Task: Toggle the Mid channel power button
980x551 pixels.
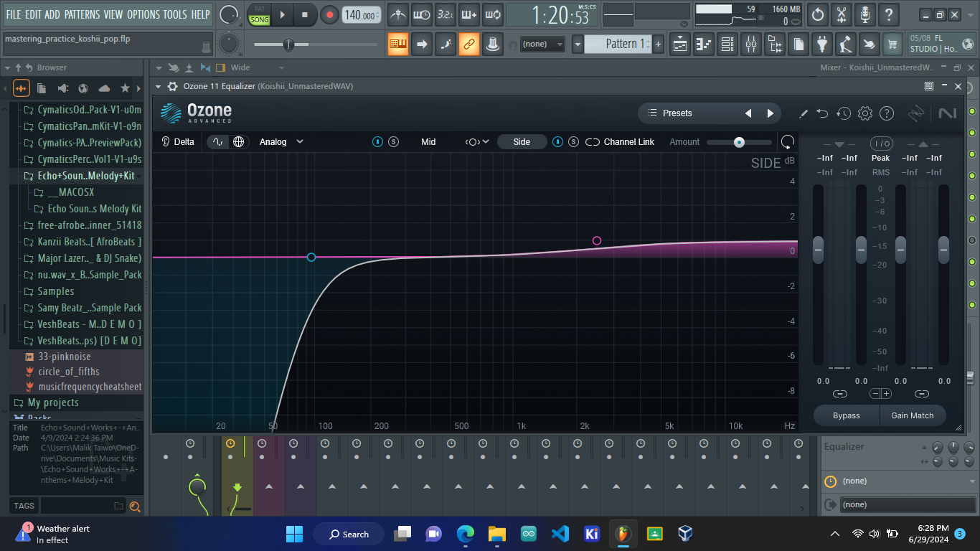Action: point(378,142)
